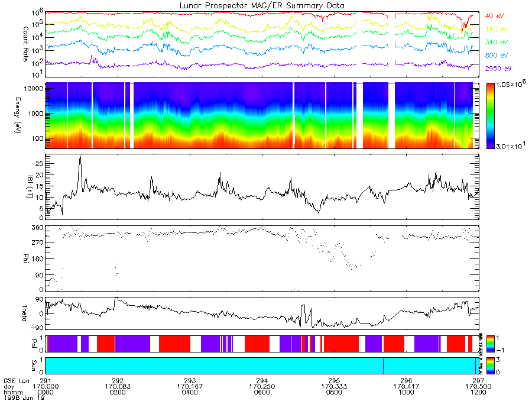Click the '170.250' day-of-year value
This screenshot has width=532, height=414.
(x=262, y=387)
